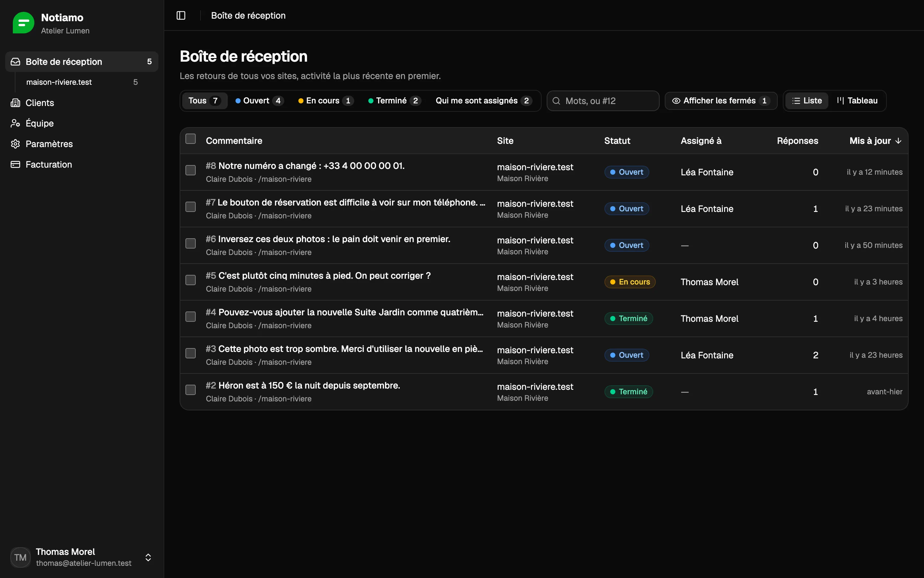
Task: Show Qui me sont assignés tab
Action: [x=484, y=101]
